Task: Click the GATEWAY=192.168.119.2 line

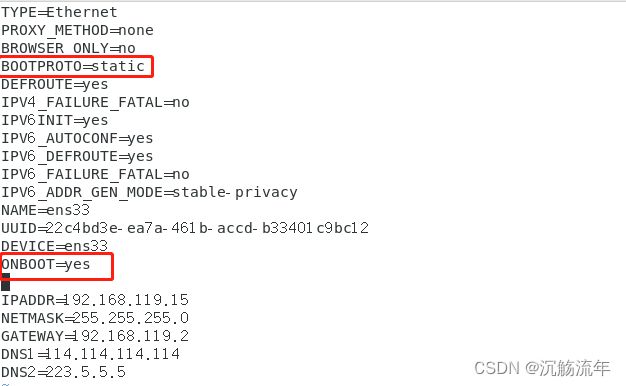Action: [x=95, y=336]
